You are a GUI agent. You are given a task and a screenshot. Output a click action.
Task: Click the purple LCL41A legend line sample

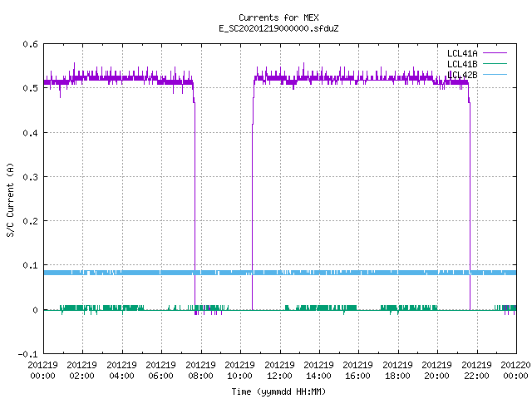click(495, 53)
